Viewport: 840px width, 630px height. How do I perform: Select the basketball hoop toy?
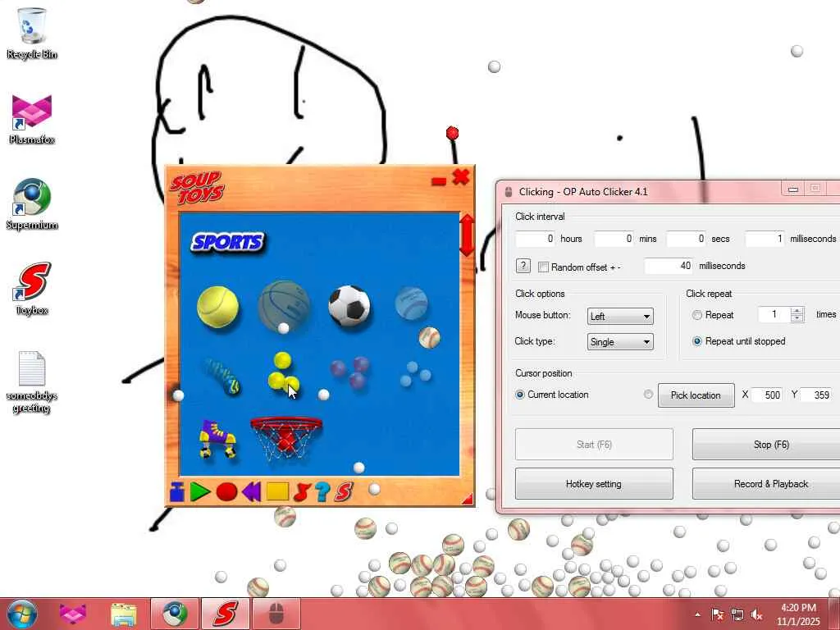[x=286, y=439]
